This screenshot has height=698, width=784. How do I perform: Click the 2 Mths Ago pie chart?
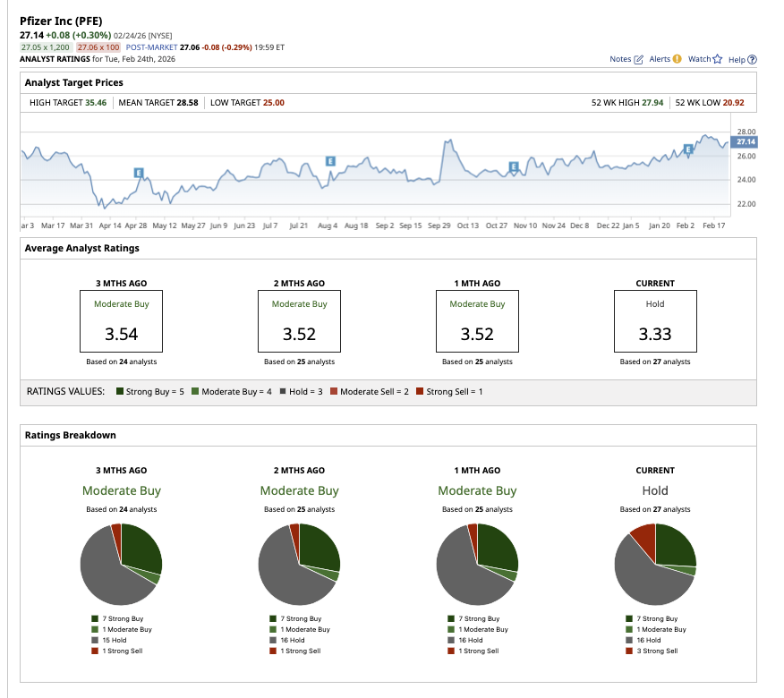tap(299, 565)
